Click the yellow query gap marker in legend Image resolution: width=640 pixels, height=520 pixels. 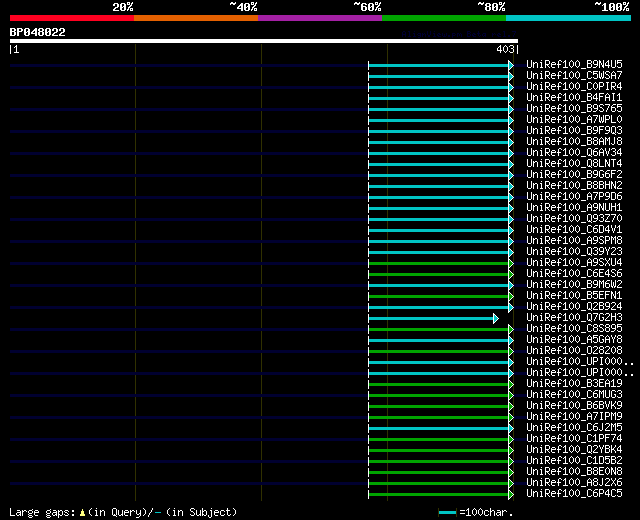tap(82, 512)
